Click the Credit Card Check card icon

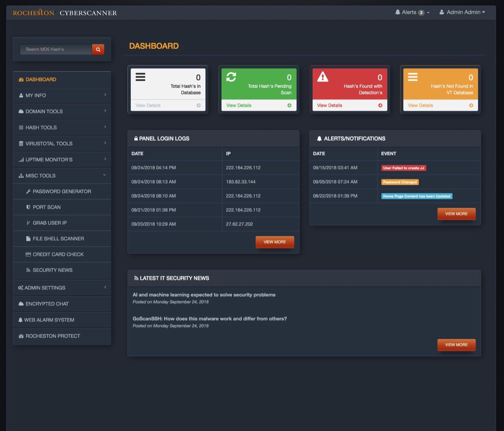(29, 254)
